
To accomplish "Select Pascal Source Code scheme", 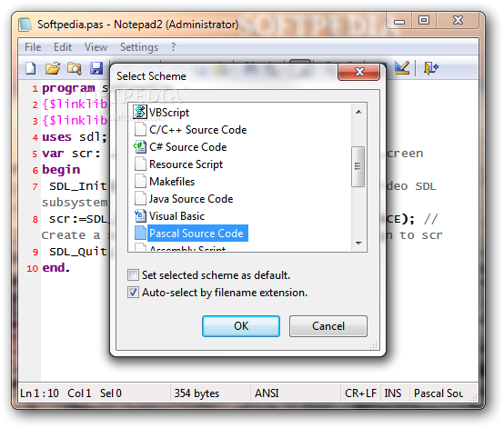I will pos(197,234).
